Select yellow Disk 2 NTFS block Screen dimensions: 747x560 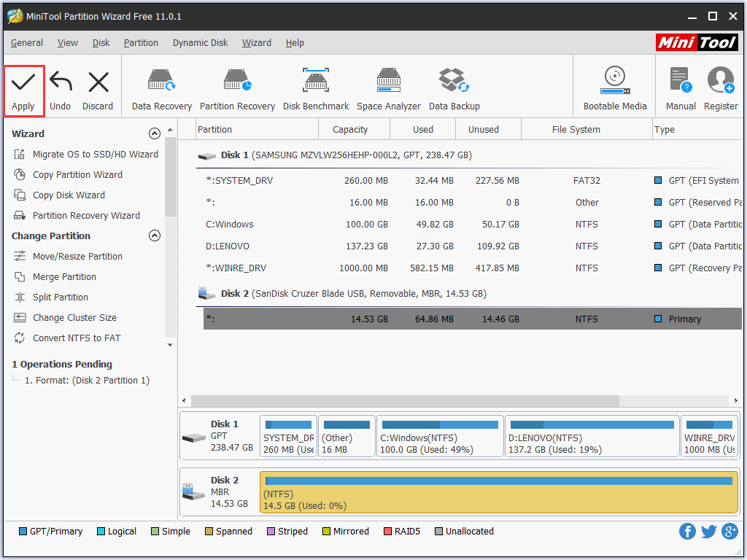(499, 492)
